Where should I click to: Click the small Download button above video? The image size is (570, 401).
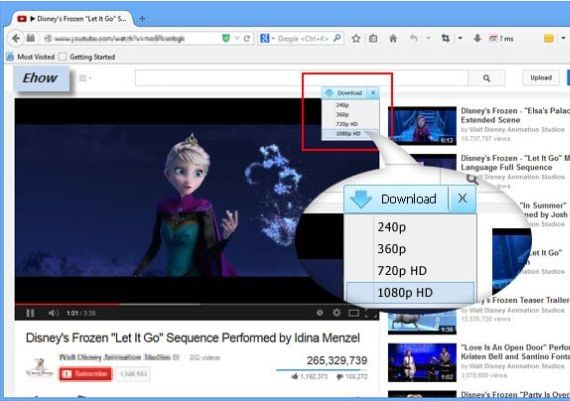pos(344,93)
